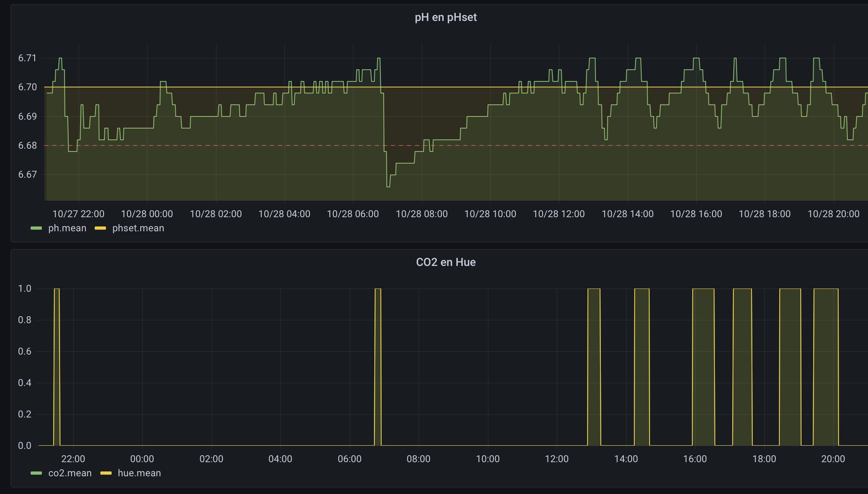868x494 pixels.
Task: Toggle co2.mean series label in legend
Action: click(x=70, y=473)
